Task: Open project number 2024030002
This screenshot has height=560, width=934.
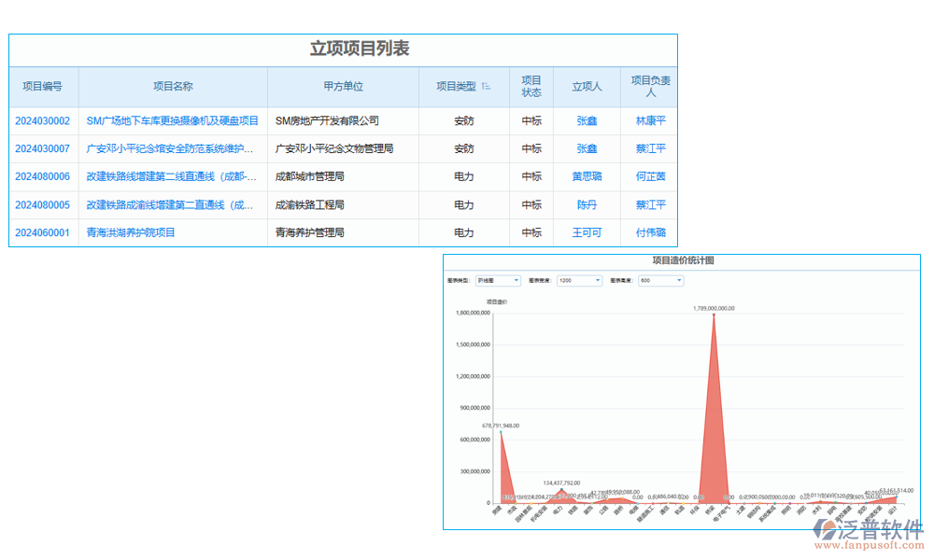Action: tap(43, 120)
